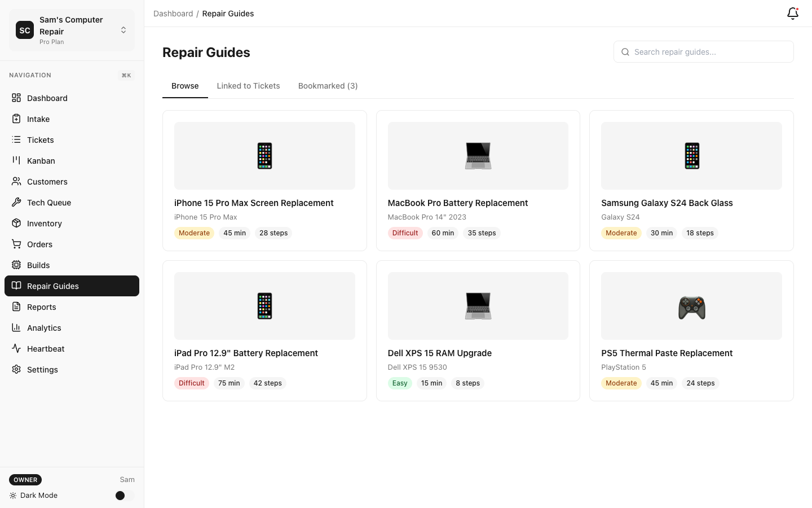Open the Inventory section
Image resolution: width=812 pixels, height=508 pixels.
point(44,223)
